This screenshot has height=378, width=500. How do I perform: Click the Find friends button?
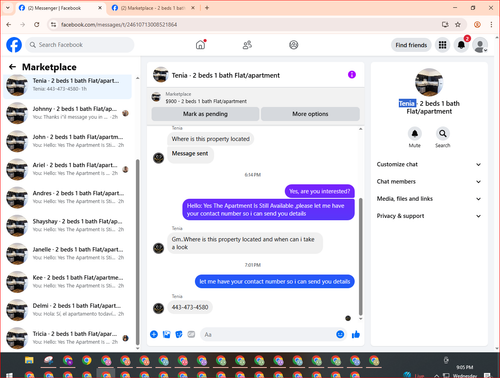coord(411,45)
